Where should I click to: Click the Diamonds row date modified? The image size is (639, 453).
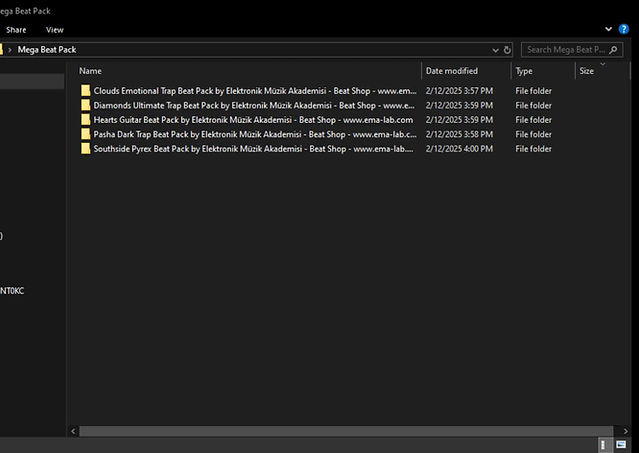coord(459,105)
